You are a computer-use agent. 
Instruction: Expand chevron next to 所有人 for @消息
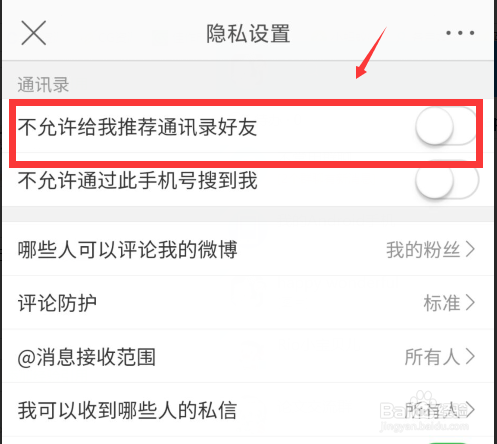click(x=470, y=356)
